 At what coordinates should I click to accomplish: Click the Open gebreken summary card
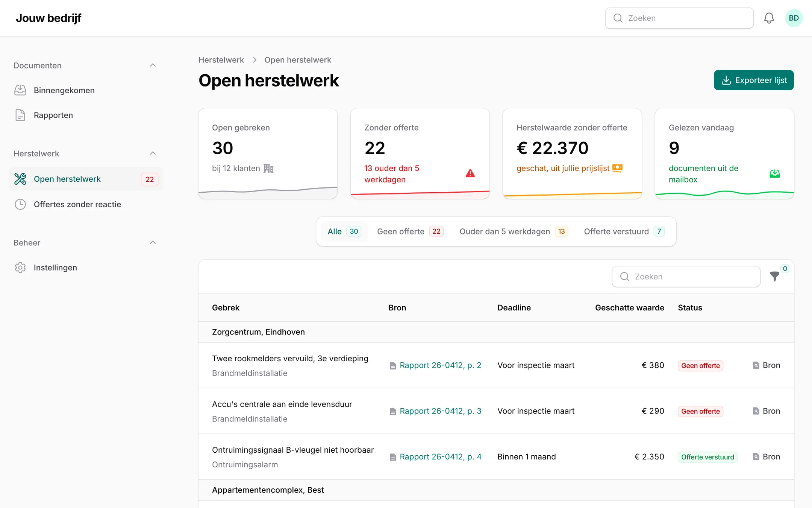pos(268,154)
